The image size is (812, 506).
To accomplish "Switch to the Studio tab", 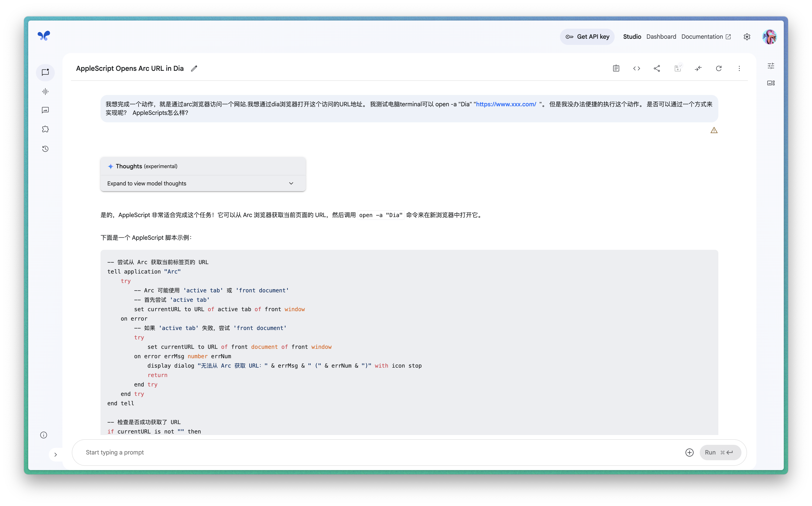I will point(632,37).
